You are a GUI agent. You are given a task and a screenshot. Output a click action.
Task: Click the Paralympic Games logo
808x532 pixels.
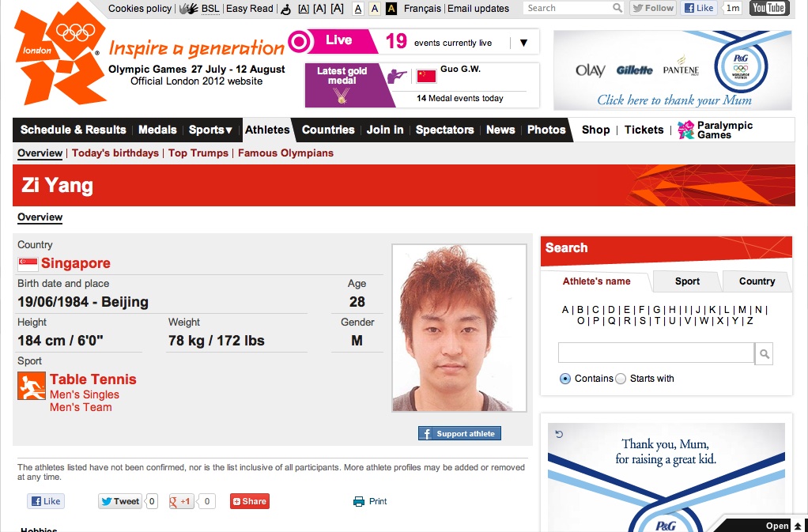coord(685,130)
